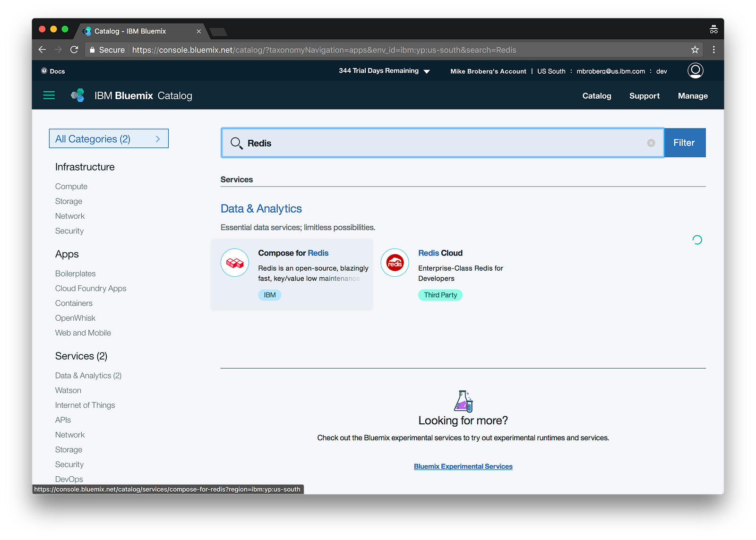The image size is (756, 540).
Task: Click the Redis Cloud logo icon
Action: [x=395, y=263]
